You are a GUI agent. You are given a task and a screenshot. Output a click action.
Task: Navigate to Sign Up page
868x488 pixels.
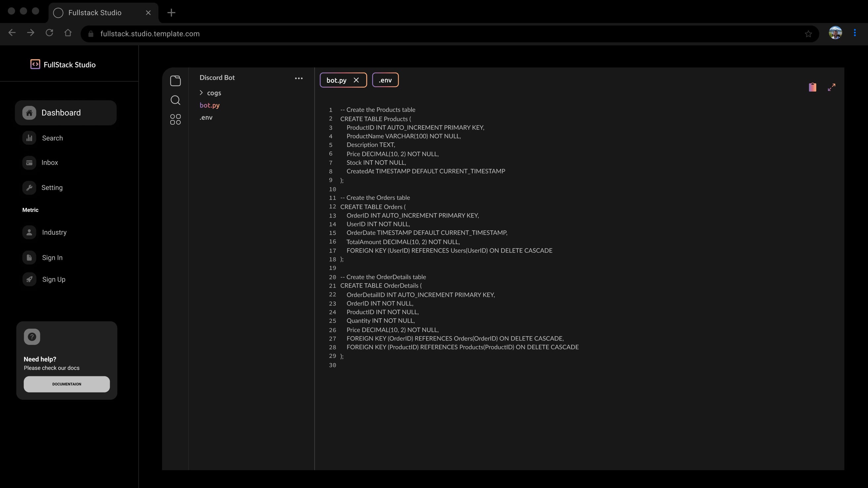pyautogui.click(x=54, y=279)
